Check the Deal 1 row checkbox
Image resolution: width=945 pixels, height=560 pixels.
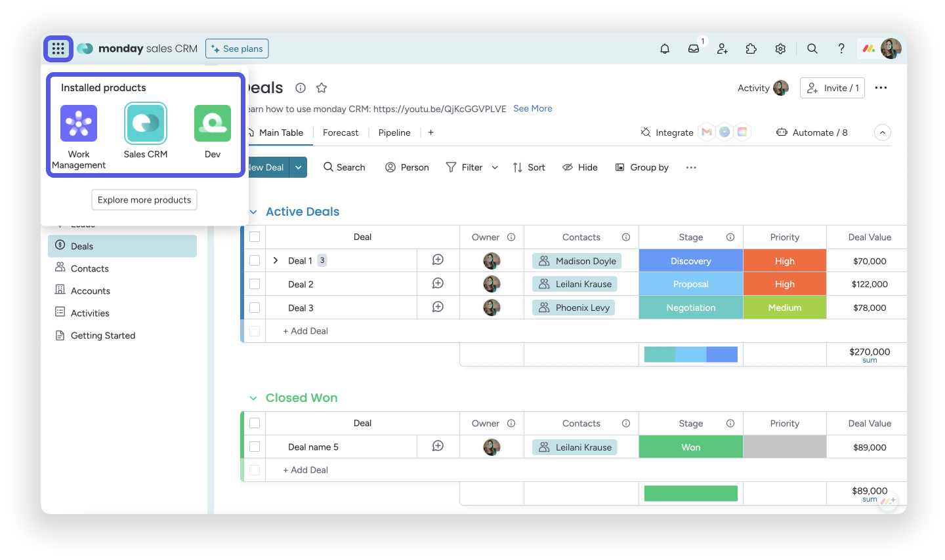pyautogui.click(x=255, y=260)
